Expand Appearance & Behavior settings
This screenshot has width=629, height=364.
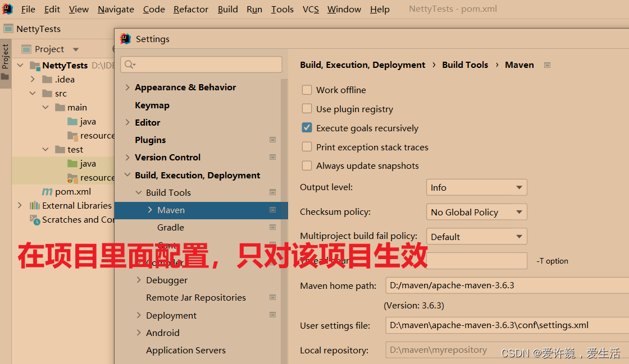point(127,87)
